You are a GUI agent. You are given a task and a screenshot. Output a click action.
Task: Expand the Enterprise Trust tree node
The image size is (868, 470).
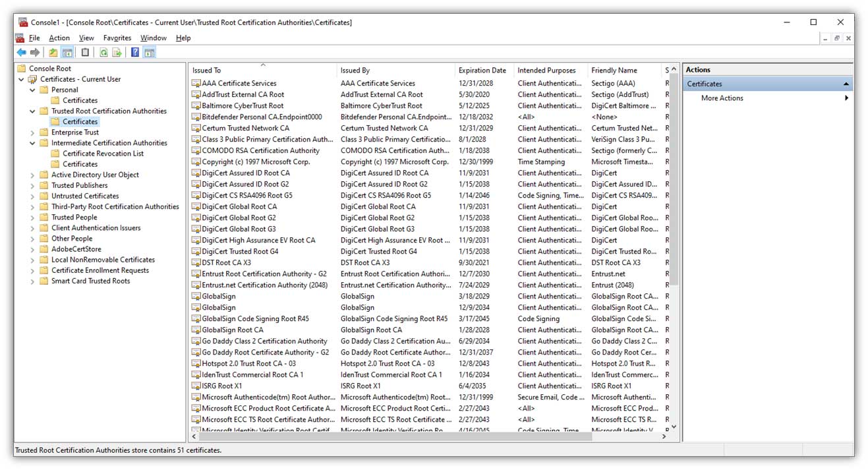click(32, 132)
